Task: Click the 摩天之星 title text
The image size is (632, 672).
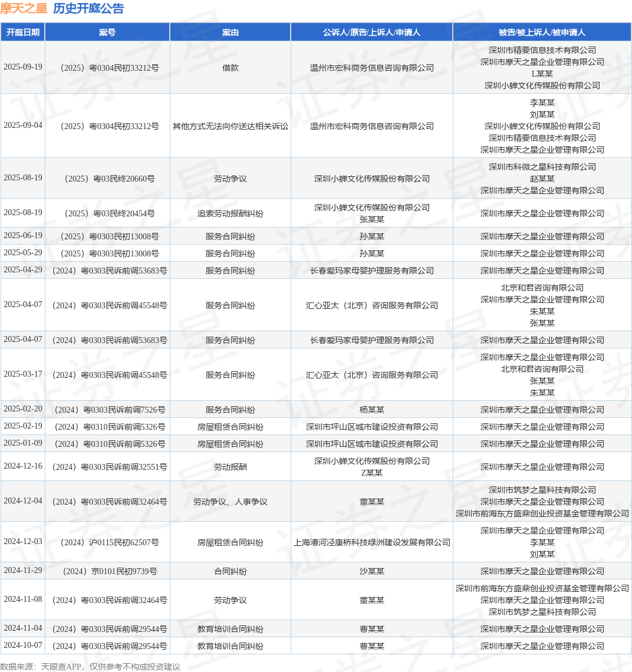Action: (24, 9)
